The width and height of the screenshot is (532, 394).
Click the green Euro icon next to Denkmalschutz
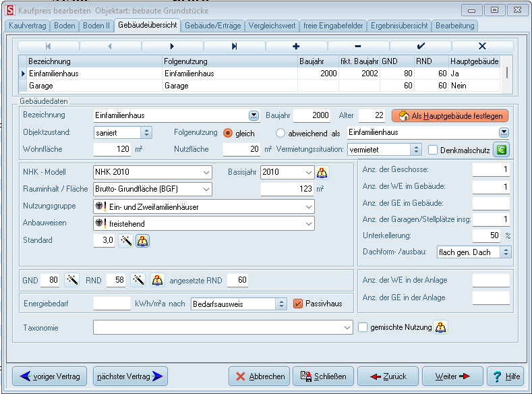pyautogui.click(x=502, y=150)
